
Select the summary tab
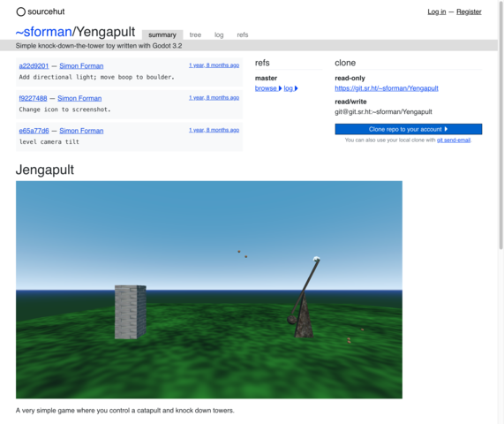click(162, 34)
